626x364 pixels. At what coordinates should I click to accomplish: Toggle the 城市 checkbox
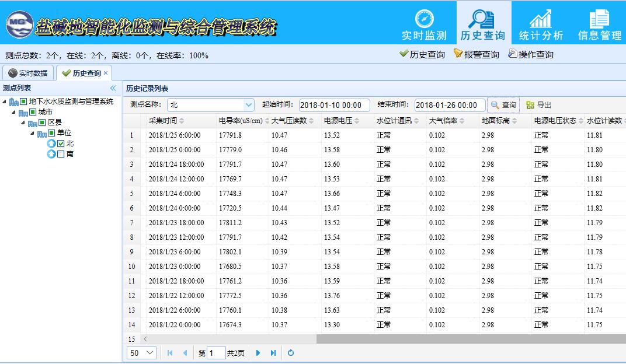(33, 112)
